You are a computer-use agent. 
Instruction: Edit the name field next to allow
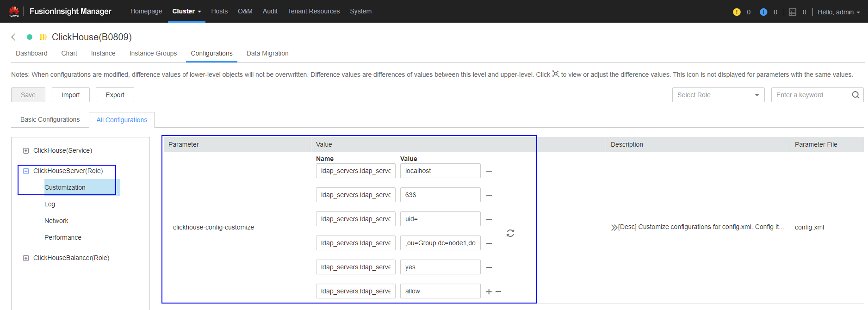click(356, 291)
